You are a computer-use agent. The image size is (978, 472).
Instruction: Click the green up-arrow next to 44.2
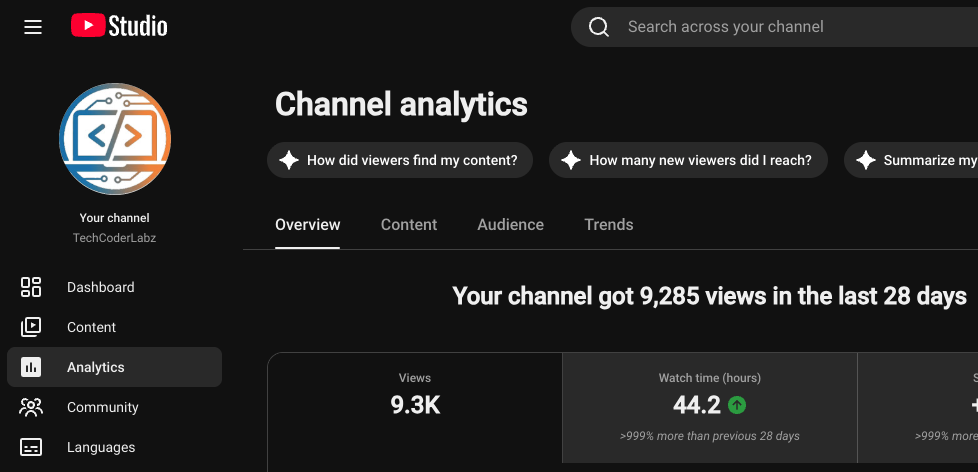pos(737,405)
